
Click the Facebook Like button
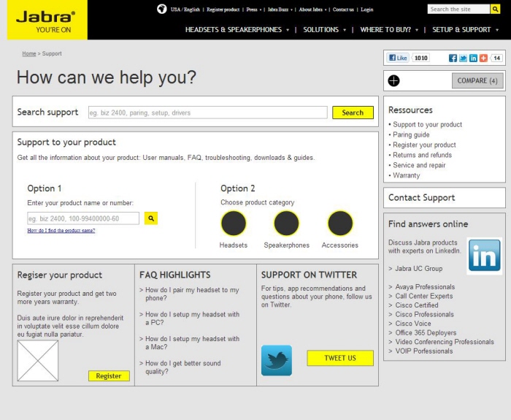coord(399,58)
